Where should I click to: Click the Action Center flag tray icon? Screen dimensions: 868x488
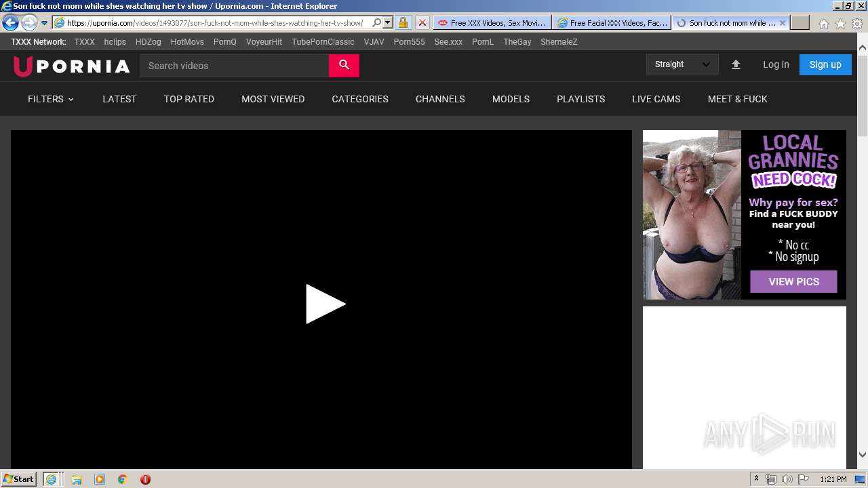(804, 479)
